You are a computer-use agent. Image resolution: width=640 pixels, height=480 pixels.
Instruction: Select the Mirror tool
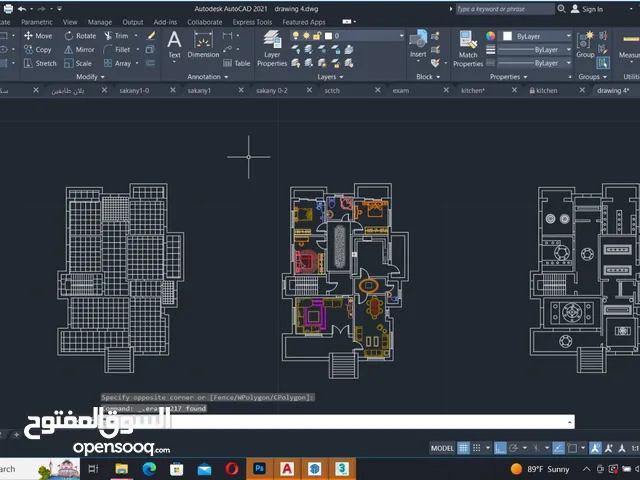80,50
